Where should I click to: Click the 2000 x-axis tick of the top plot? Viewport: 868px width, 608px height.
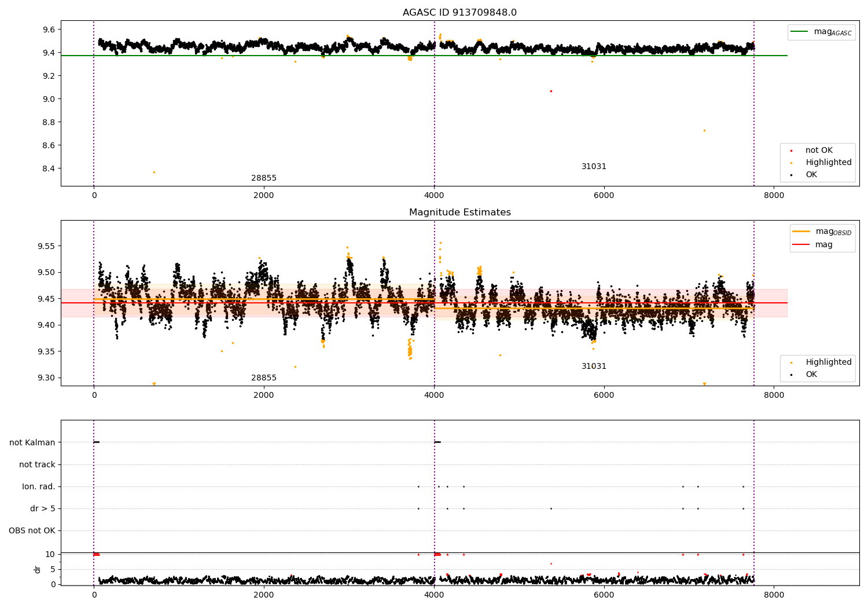[264, 196]
